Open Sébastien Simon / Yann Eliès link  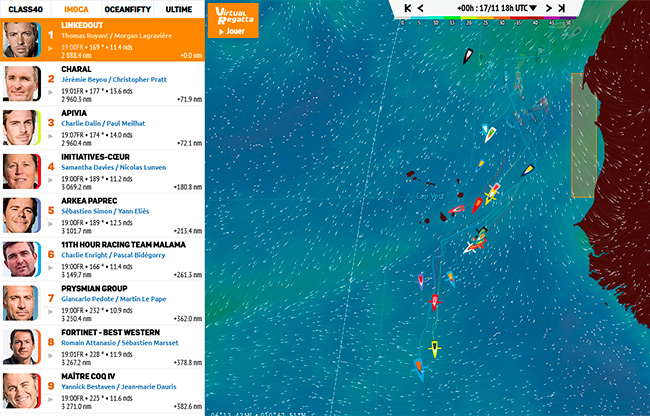105,211
